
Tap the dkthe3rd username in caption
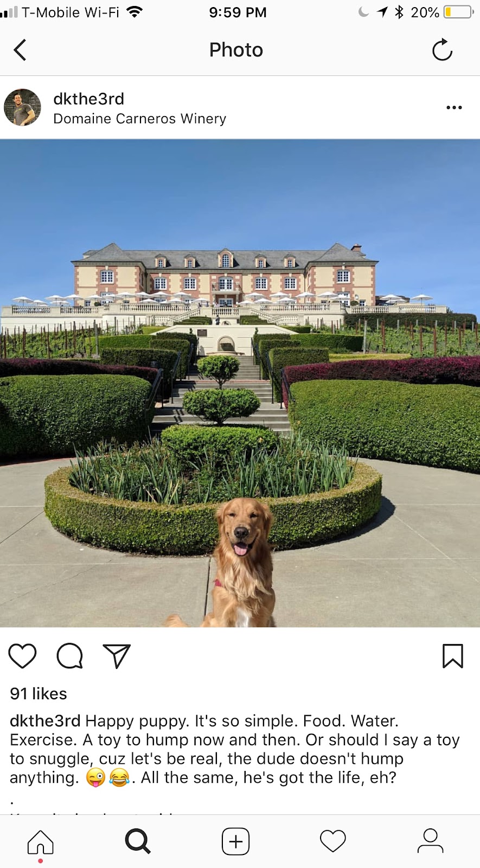pyautogui.click(x=45, y=721)
